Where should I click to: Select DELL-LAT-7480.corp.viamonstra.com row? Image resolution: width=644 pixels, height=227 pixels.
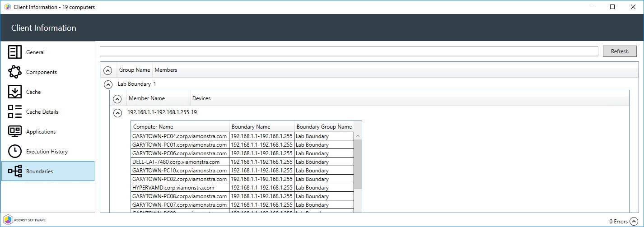[242, 162]
